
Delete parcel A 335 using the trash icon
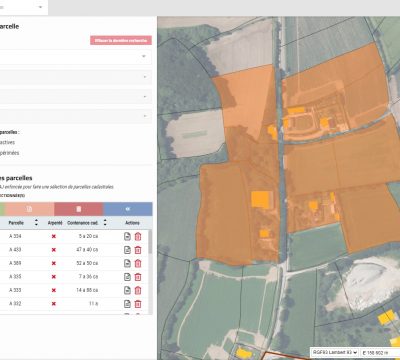(138, 277)
